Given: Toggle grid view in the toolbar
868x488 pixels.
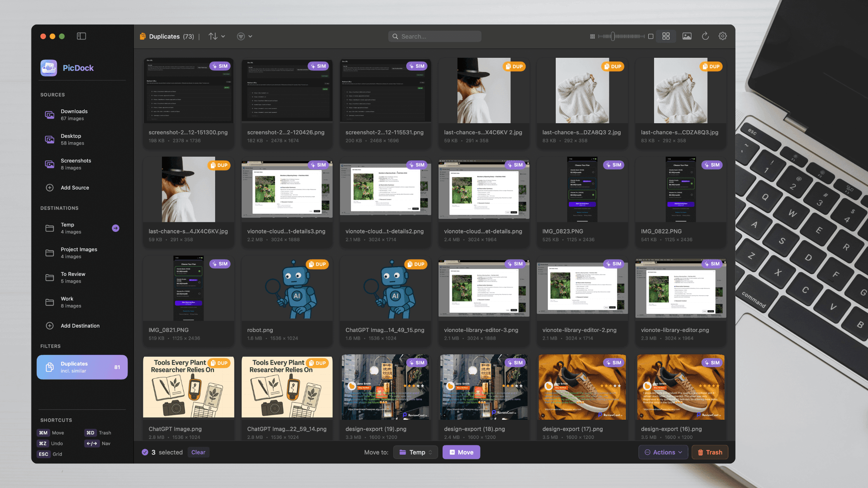Looking at the screenshot, I should point(666,36).
